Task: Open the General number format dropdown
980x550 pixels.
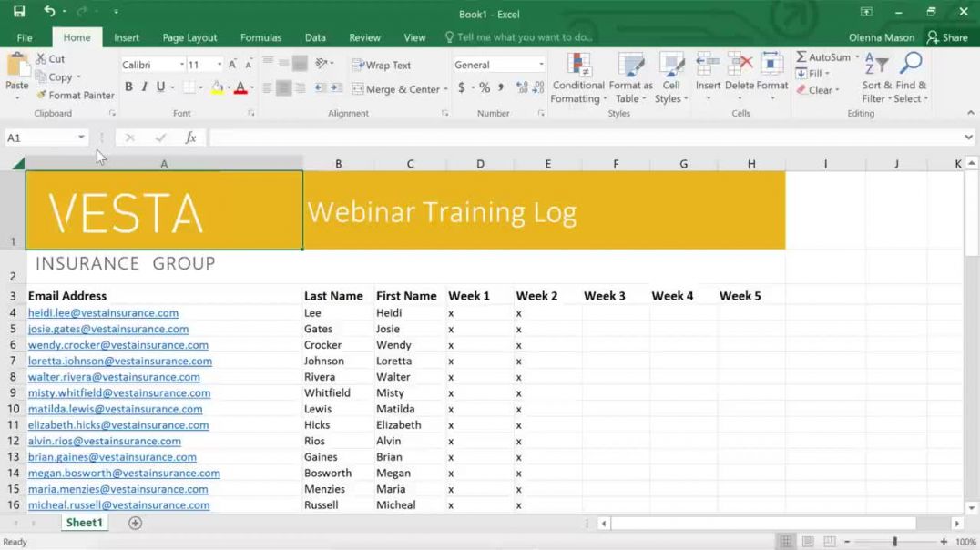Action: (541, 65)
